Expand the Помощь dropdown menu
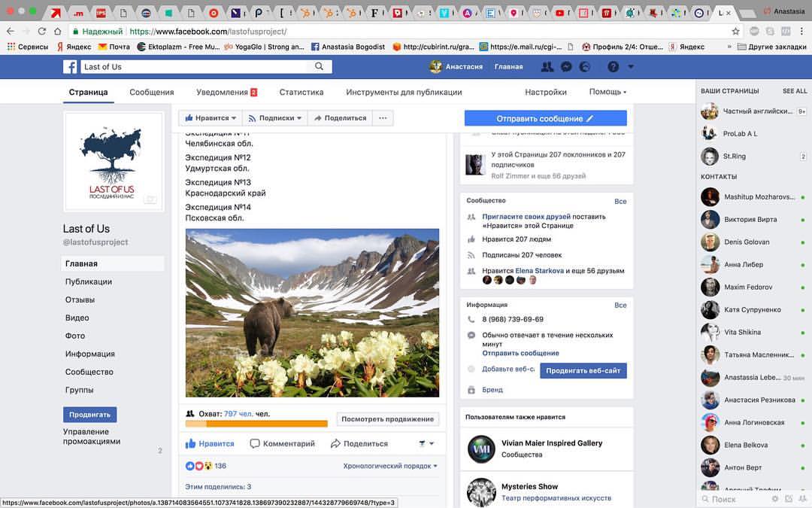The height and width of the screenshot is (508, 812). coord(607,92)
